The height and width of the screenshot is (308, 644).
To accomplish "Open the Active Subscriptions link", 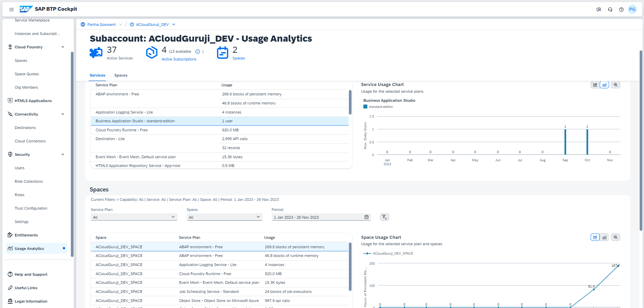I will point(179,59).
